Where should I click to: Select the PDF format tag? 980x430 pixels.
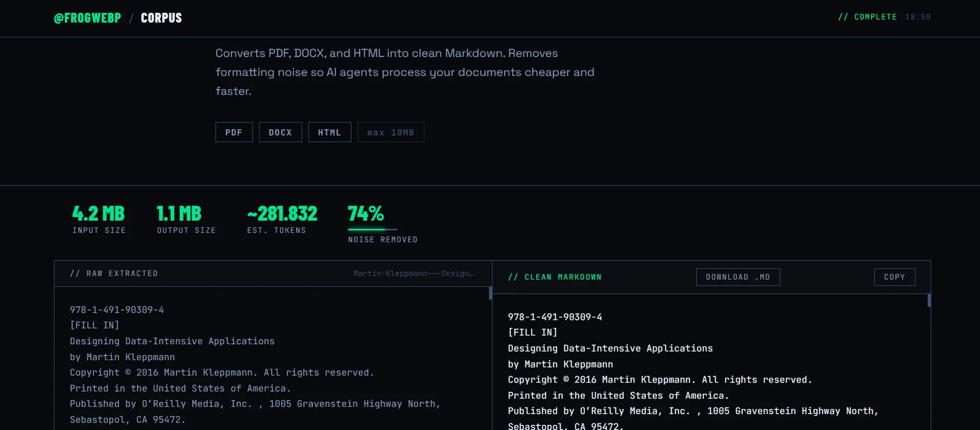tap(234, 132)
